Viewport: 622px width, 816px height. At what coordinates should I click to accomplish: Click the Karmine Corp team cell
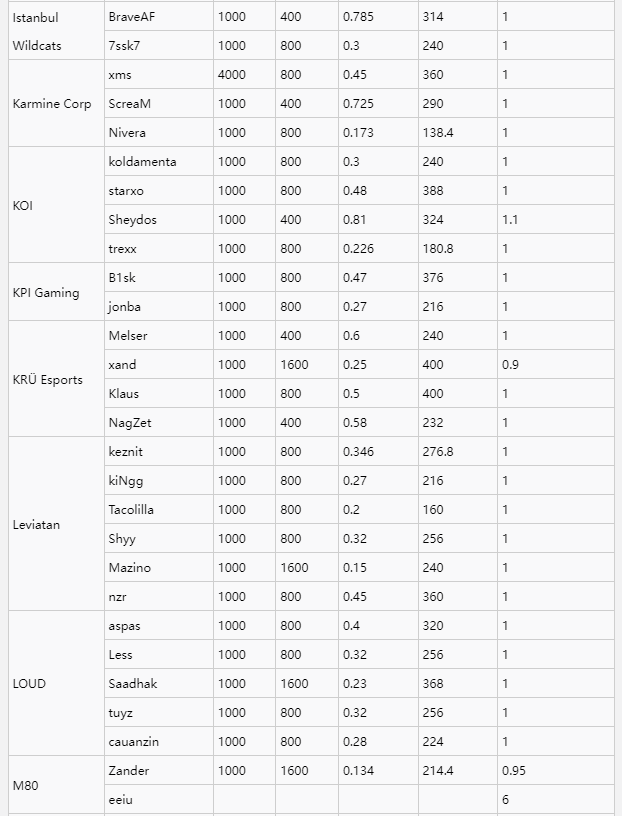(x=52, y=104)
